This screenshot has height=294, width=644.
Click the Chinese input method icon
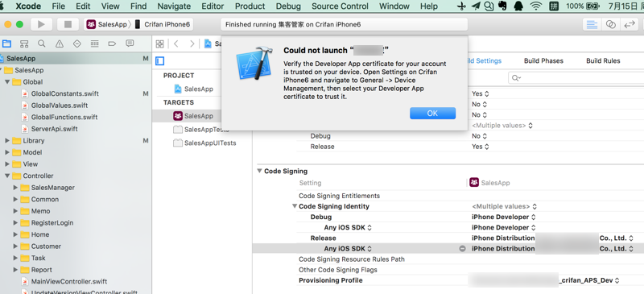[554, 6]
